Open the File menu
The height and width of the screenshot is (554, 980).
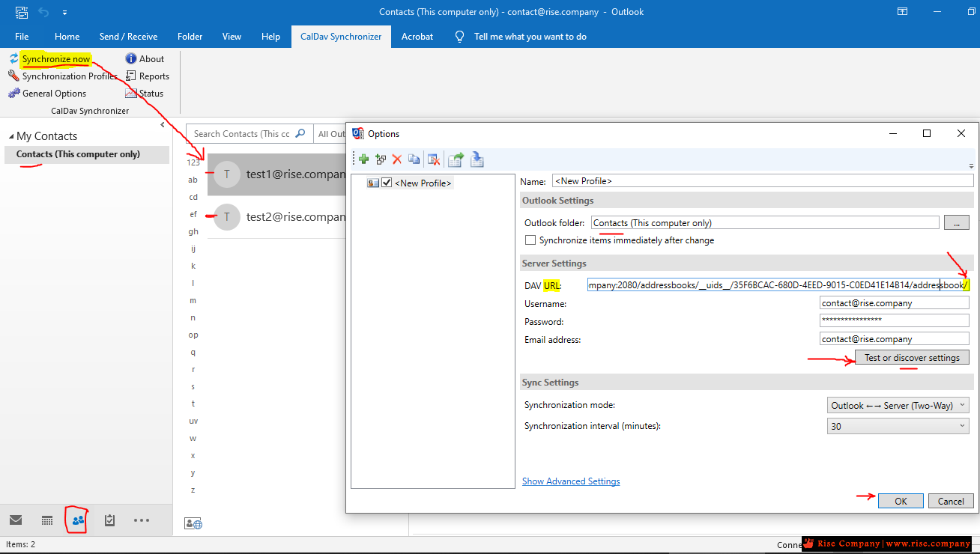(x=22, y=36)
